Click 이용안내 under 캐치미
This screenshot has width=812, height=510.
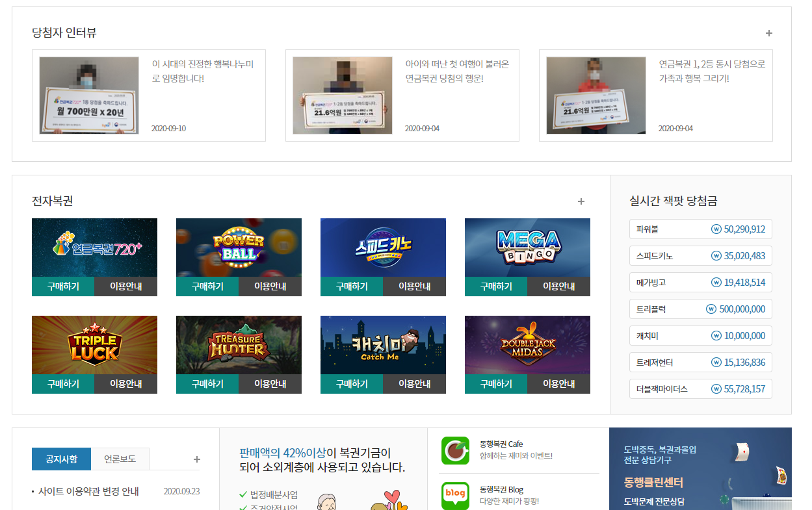(414, 384)
